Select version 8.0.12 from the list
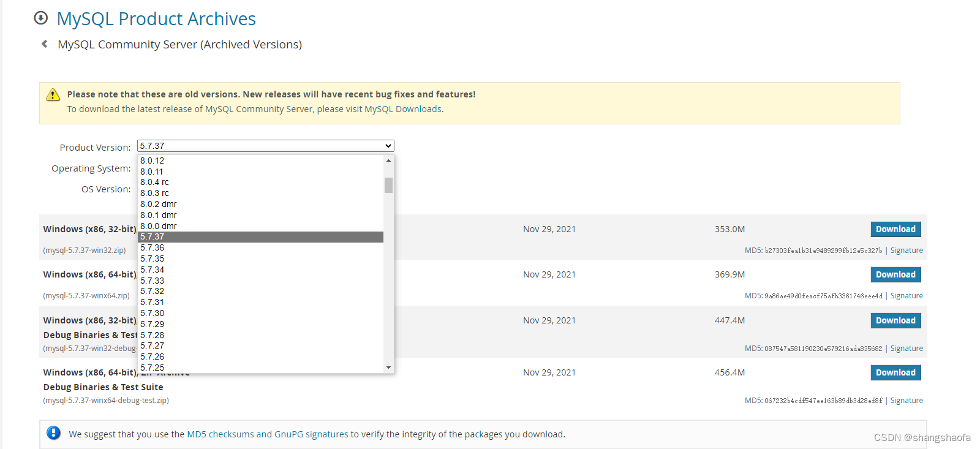This screenshot has height=449, width=980. click(x=261, y=160)
